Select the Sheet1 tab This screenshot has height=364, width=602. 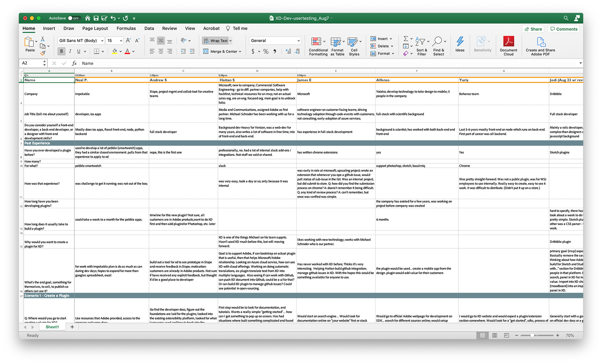tap(52, 327)
